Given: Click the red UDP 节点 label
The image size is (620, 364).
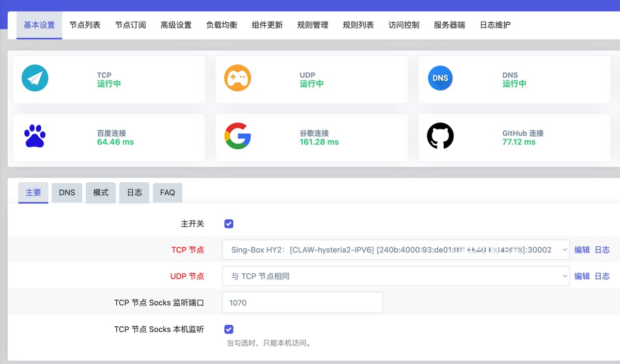Looking at the screenshot, I should [187, 276].
